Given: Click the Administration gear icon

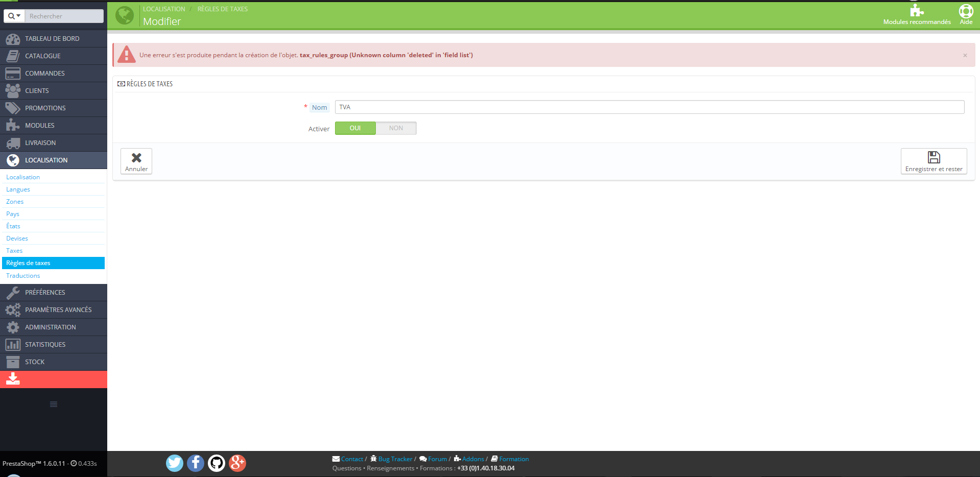Looking at the screenshot, I should (x=13, y=327).
